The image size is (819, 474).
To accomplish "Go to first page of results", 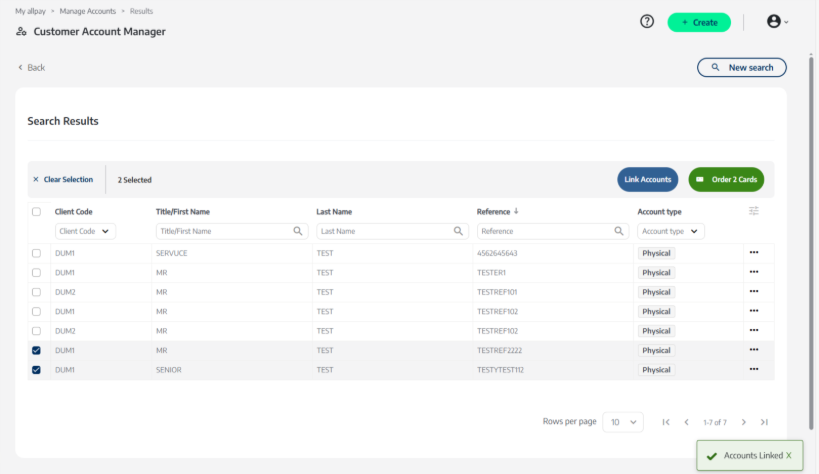I will point(666,422).
